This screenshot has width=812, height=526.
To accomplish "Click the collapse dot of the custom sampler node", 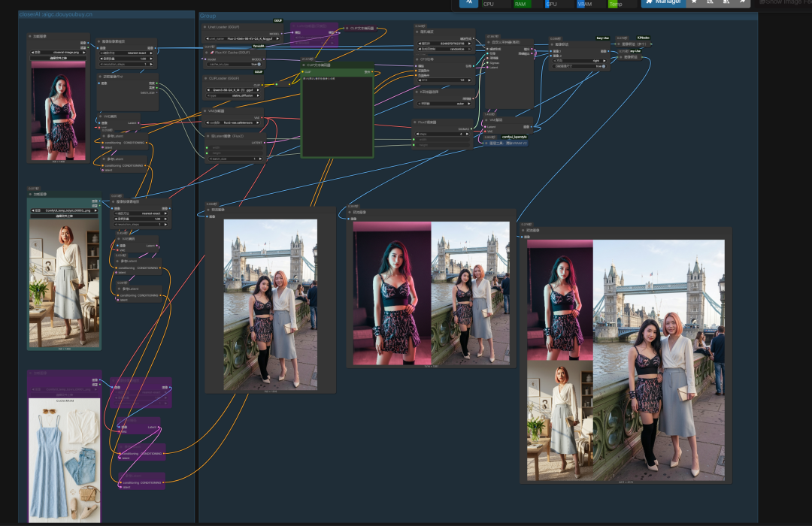I will [489, 42].
